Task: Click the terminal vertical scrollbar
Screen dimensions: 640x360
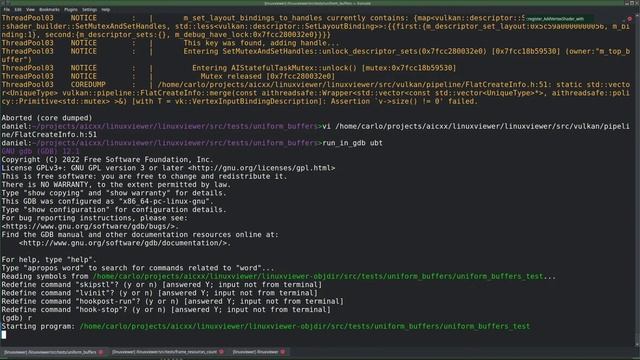Action: [637, 180]
